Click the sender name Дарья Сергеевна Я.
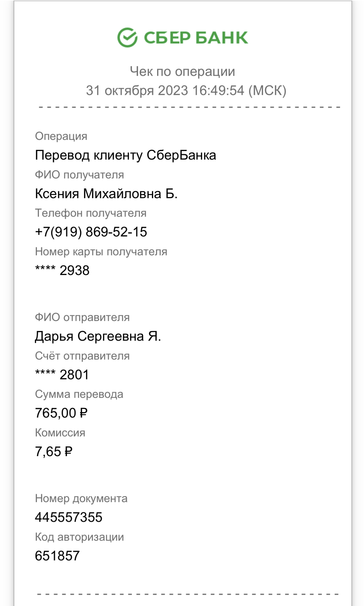The width and height of the screenshot is (364, 606). tap(98, 336)
